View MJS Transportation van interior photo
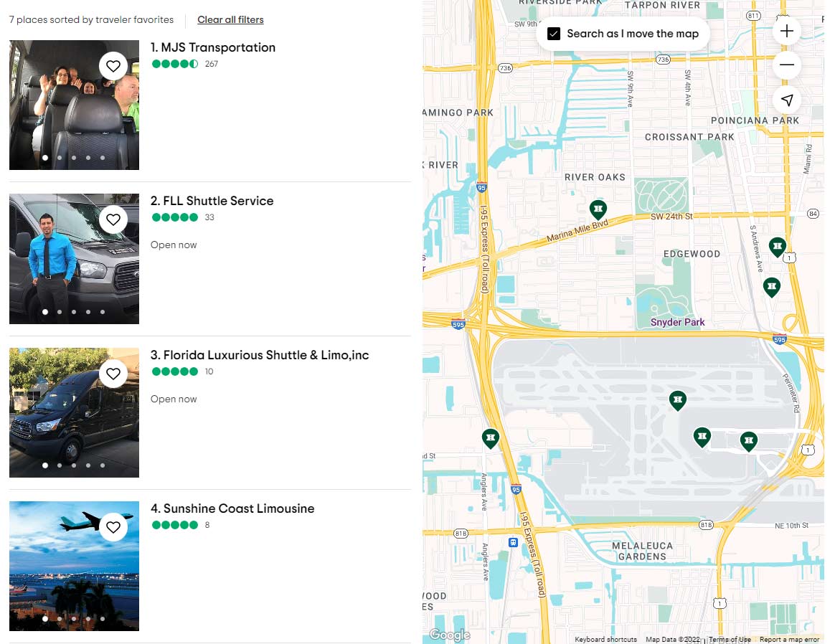The image size is (835, 644). click(x=74, y=105)
